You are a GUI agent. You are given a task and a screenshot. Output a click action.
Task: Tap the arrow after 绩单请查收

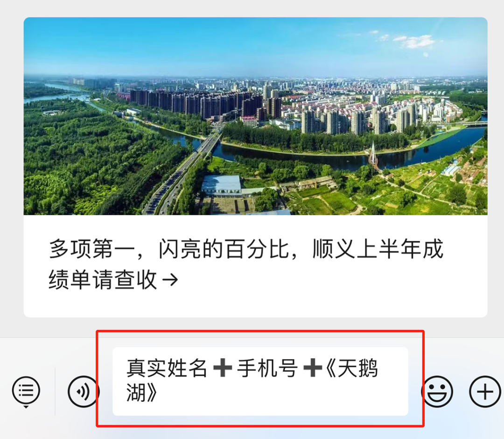coord(170,280)
